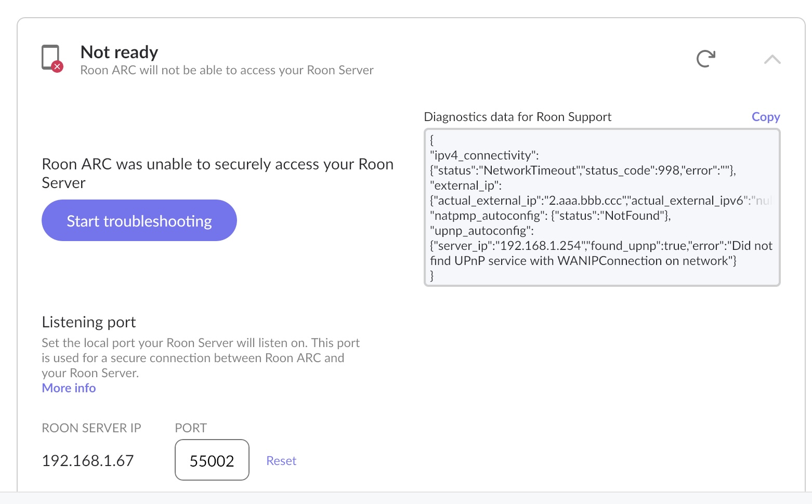Reset the listening port value
This screenshot has width=812, height=504.
coord(281,461)
